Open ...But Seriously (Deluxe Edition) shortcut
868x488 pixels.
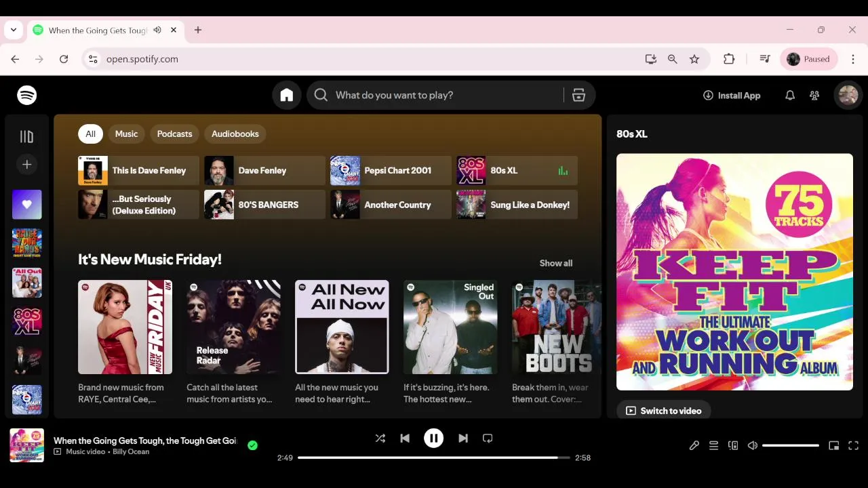pyautogui.click(x=138, y=205)
